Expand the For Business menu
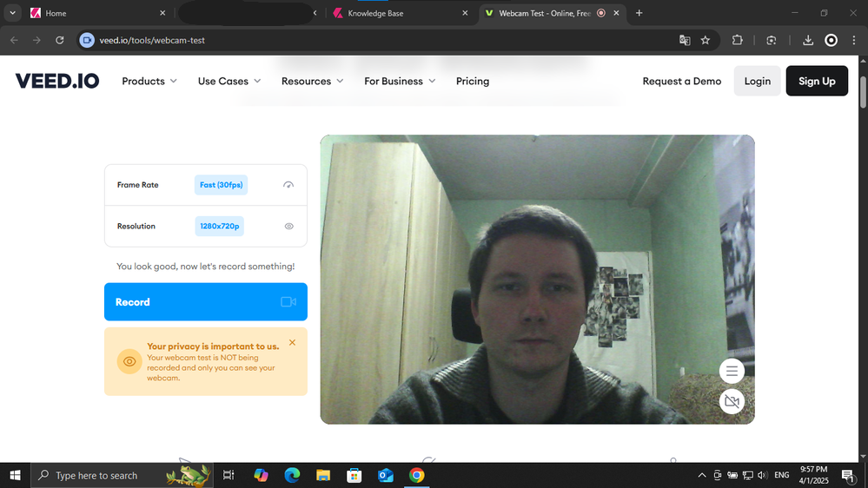868x488 pixels. [x=400, y=81]
